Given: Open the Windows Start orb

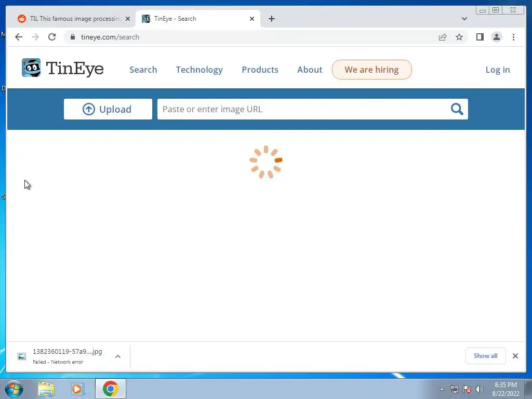Looking at the screenshot, I should click(14, 389).
